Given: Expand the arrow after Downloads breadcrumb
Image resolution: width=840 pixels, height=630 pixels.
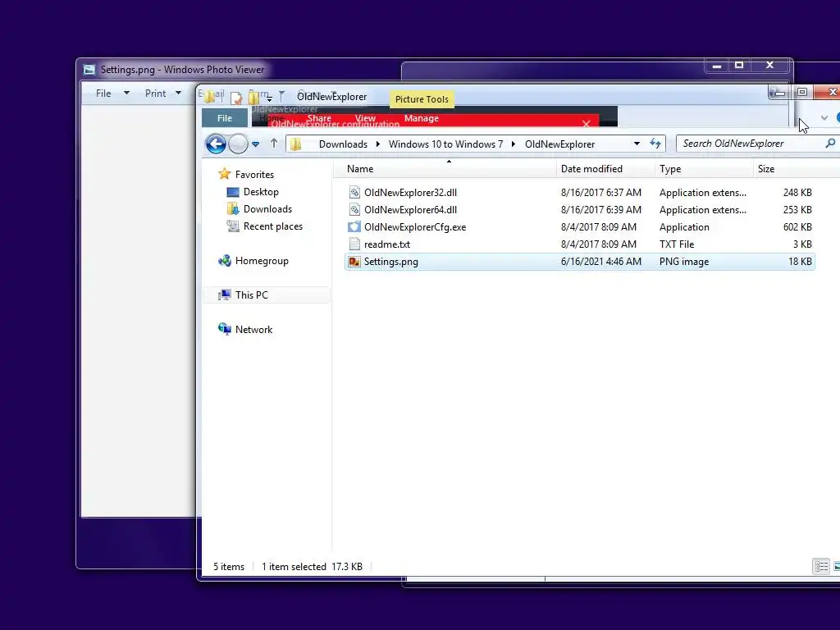Looking at the screenshot, I should point(377,144).
